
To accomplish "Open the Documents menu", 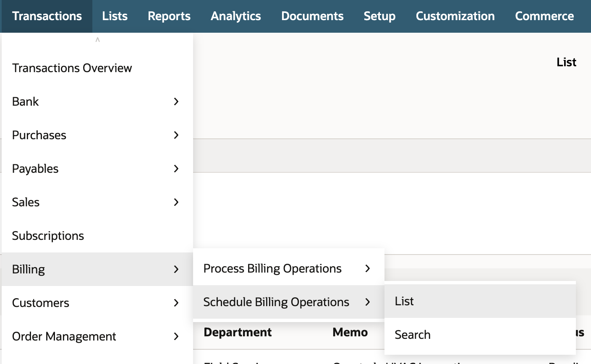I will 312,16.
